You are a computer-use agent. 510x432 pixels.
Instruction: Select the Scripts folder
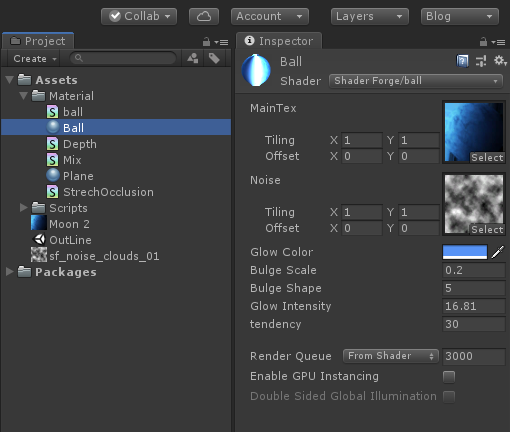(x=60, y=208)
